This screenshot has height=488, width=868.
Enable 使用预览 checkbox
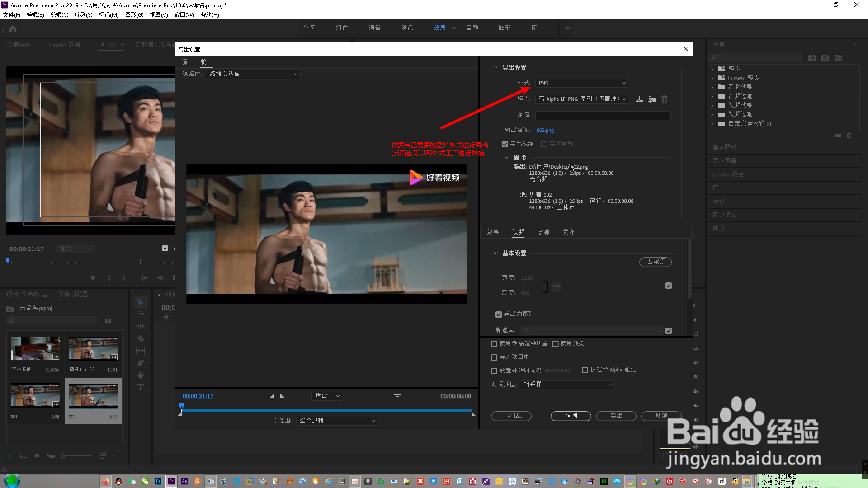pos(556,344)
